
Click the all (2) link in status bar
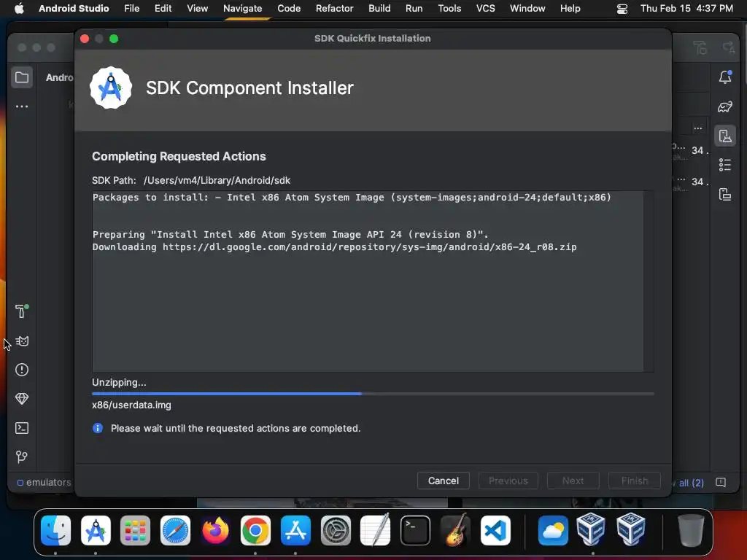pyautogui.click(x=691, y=483)
